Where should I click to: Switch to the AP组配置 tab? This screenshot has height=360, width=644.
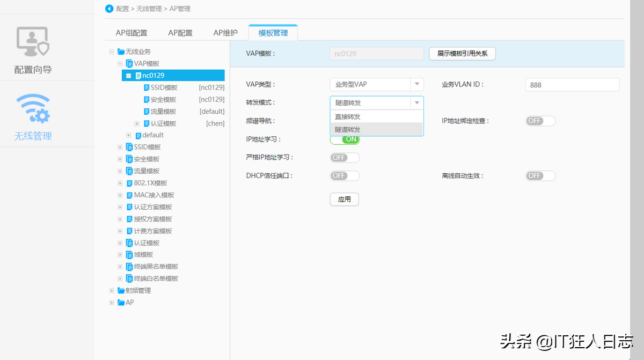pos(131,33)
